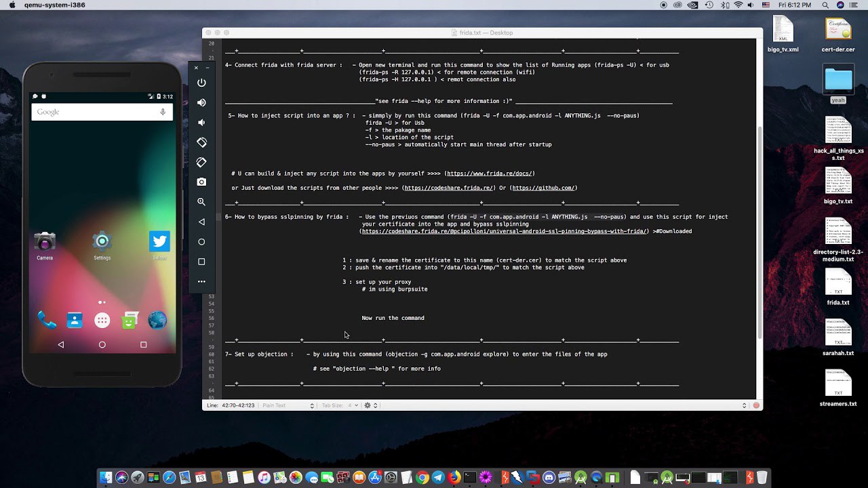Open the Apple menu
Image resolution: width=868 pixels, height=488 pixels.
(x=12, y=5)
